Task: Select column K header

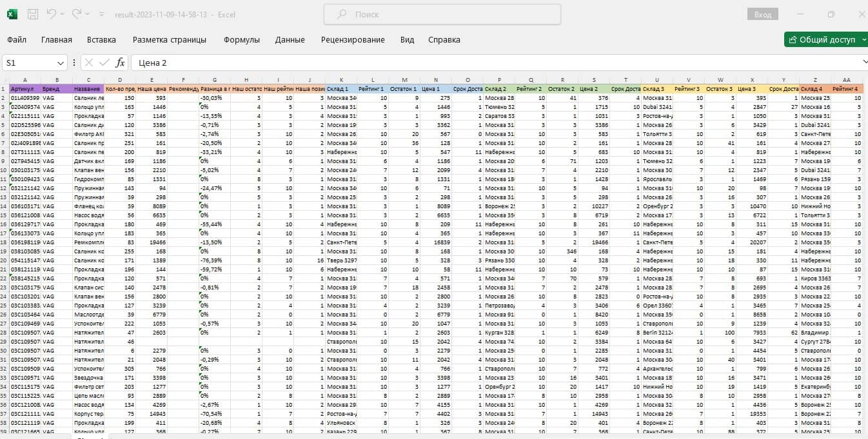Action: coord(341,79)
